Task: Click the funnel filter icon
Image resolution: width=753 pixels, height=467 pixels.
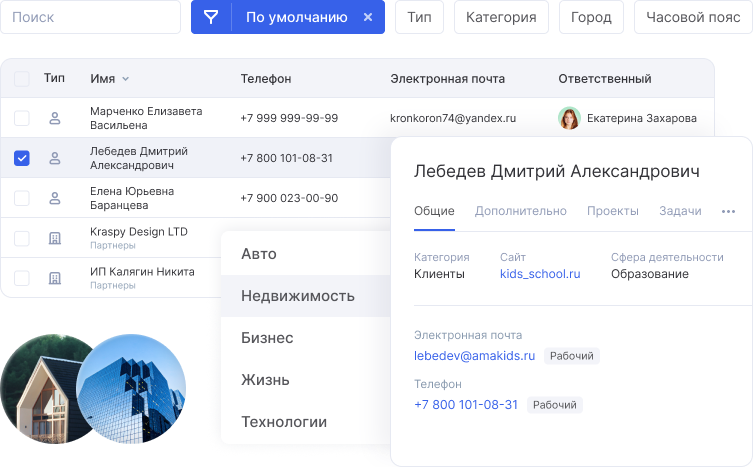Action: pyautogui.click(x=211, y=17)
